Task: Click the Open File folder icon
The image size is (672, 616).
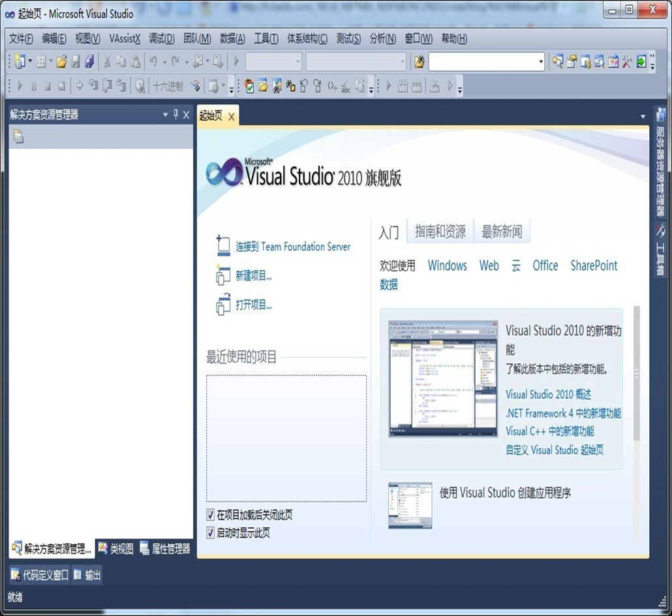Action: tap(61, 62)
